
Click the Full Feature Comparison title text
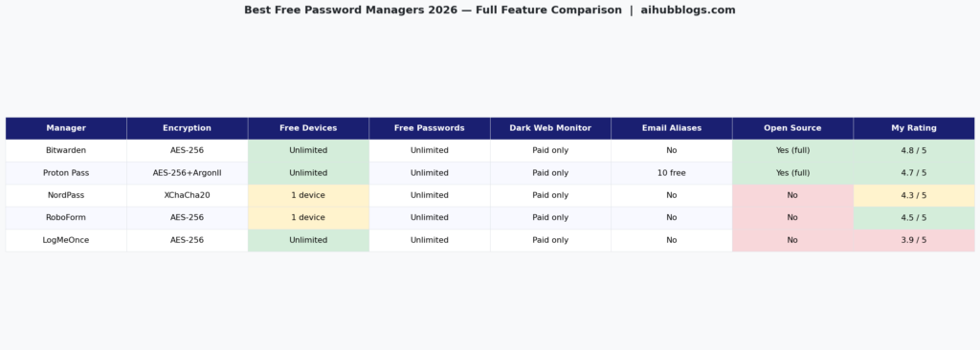(548, 10)
